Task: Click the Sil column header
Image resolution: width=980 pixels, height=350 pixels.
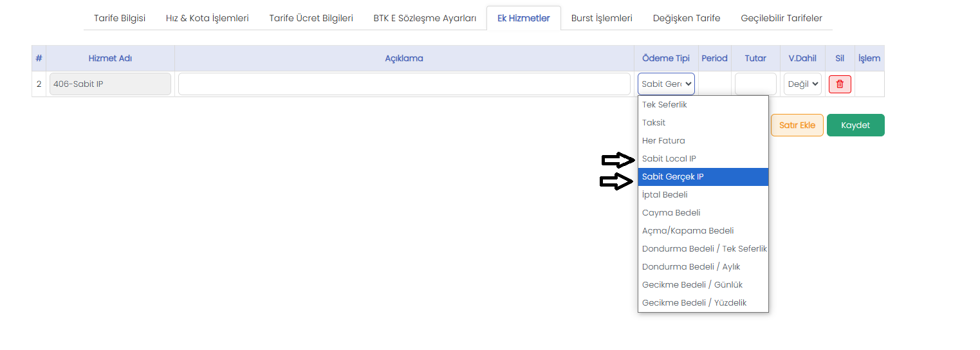Action: [x=840, y=58]
